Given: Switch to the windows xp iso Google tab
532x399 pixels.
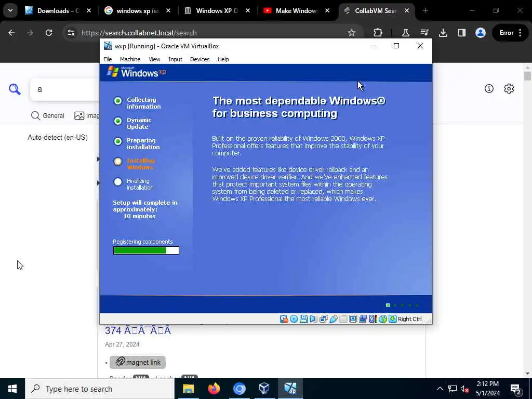Looking at the screenshot, I should [137, 10].
